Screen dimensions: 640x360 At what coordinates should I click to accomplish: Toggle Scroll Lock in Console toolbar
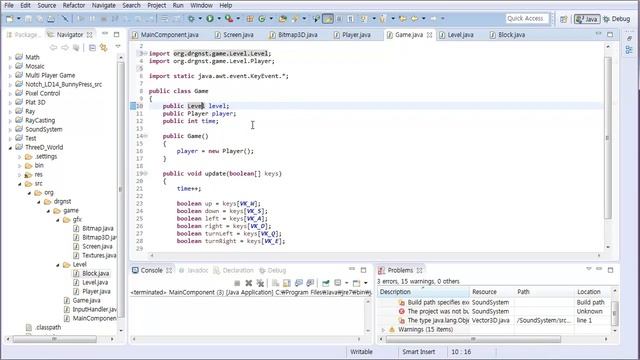(287, 283)
